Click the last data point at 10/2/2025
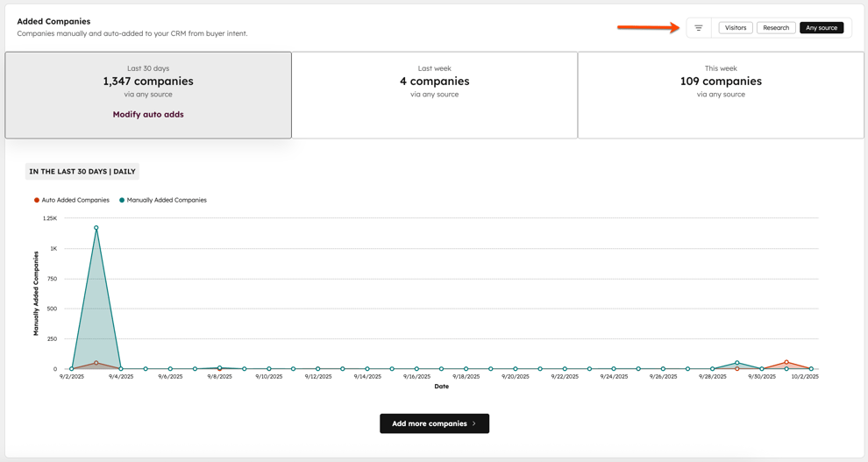The height and width of the screenshot is (462, 868). pyautogui.click(x=811, y=369)
